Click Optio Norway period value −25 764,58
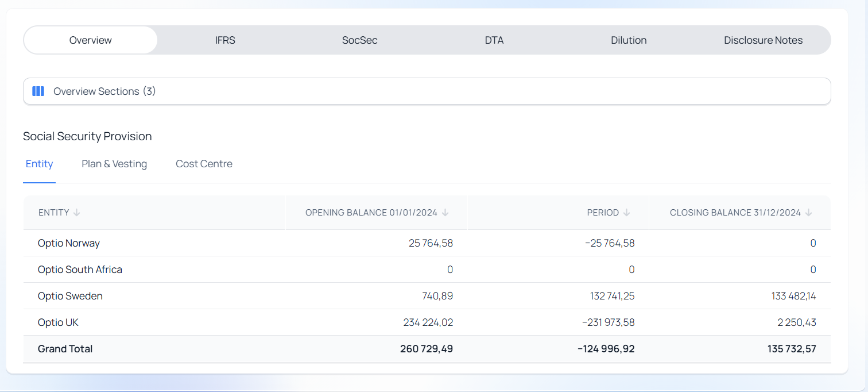Screen dimensions: 868x392 [x=610, y=243]
